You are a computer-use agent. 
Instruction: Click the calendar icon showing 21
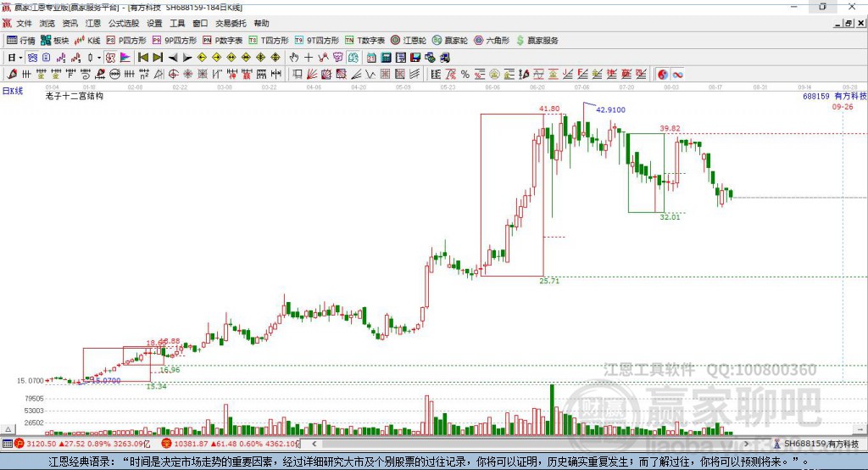(371, 58)
